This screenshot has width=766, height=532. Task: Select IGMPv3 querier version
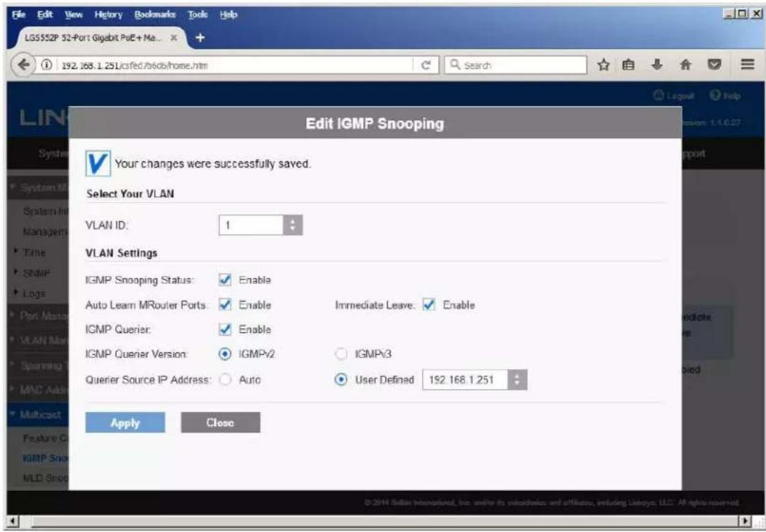342,354
